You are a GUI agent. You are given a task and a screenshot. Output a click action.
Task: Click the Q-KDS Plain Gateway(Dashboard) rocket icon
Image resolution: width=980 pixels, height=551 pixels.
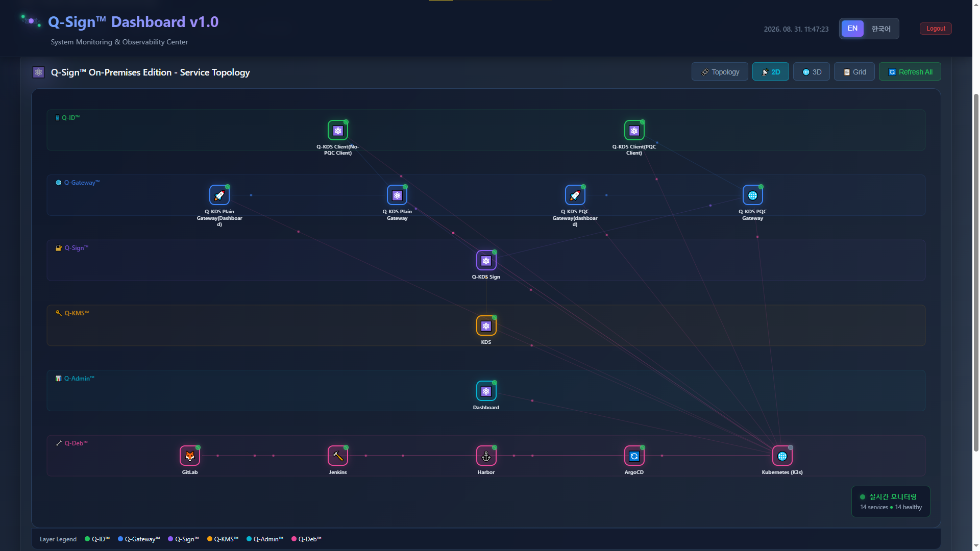click(x=219, y=195)
